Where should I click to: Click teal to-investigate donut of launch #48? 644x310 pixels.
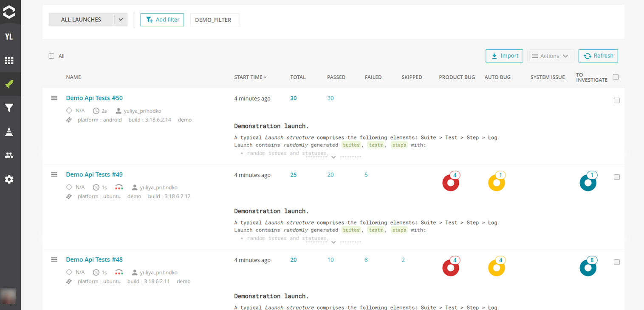[x=588, y=268]
